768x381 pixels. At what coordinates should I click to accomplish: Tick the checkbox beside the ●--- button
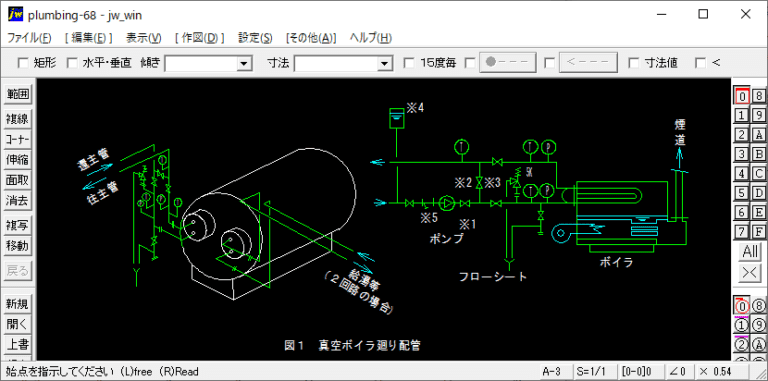pyautogui.click(x=470, y=63)
